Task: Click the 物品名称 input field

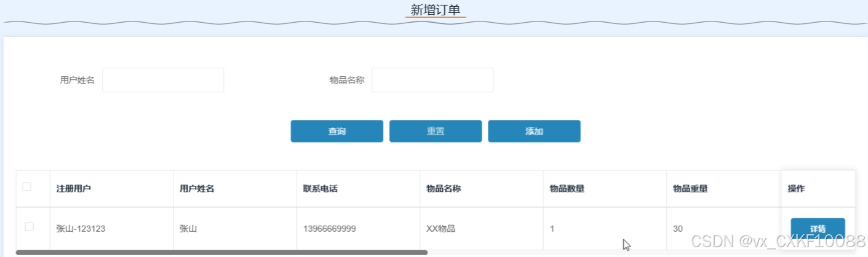Action: pyautogui.click(x=432, y=80)
